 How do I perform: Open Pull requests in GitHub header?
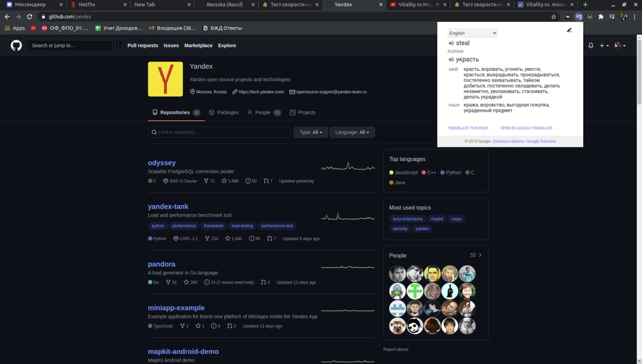click(143, 46)
